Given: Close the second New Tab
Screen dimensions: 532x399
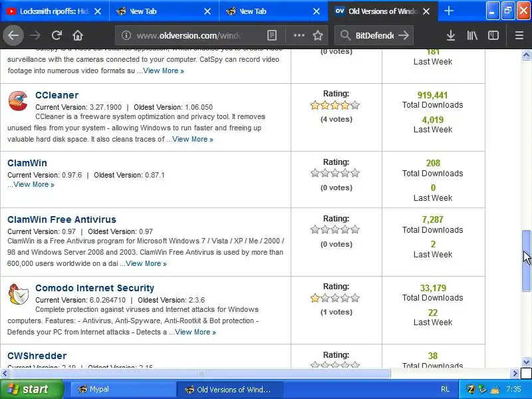Looking at the screenshot, I should tap(317, 11).
